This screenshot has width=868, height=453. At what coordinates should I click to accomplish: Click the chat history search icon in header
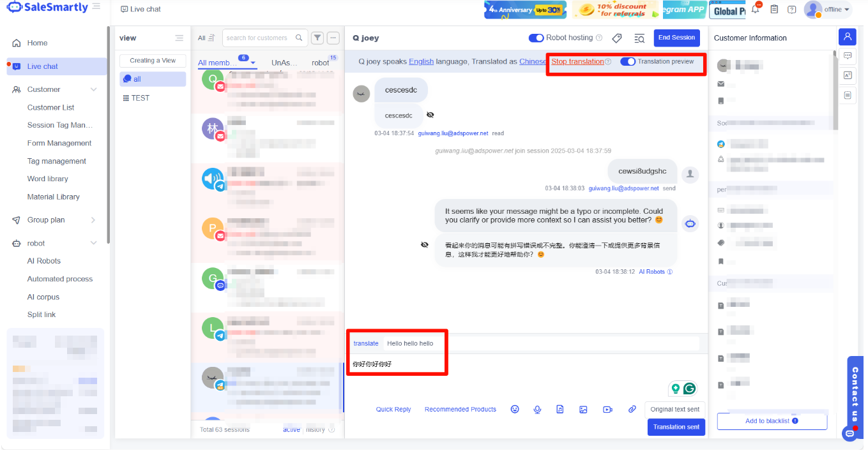coord(639,38)
